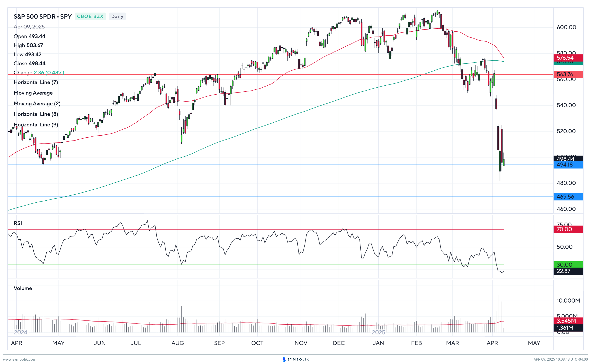Click the Apr 09, 2025 date label
The image size is (591, 364).
(29, 27)
